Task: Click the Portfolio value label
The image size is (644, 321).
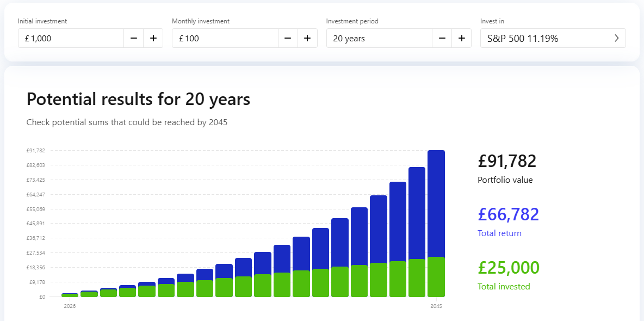Action: point(505,180)
